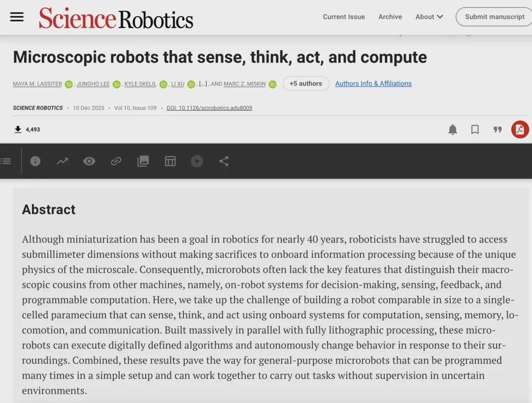Click the quote citation icon
This screenshot has height=403, width=532.
[498, 129]
